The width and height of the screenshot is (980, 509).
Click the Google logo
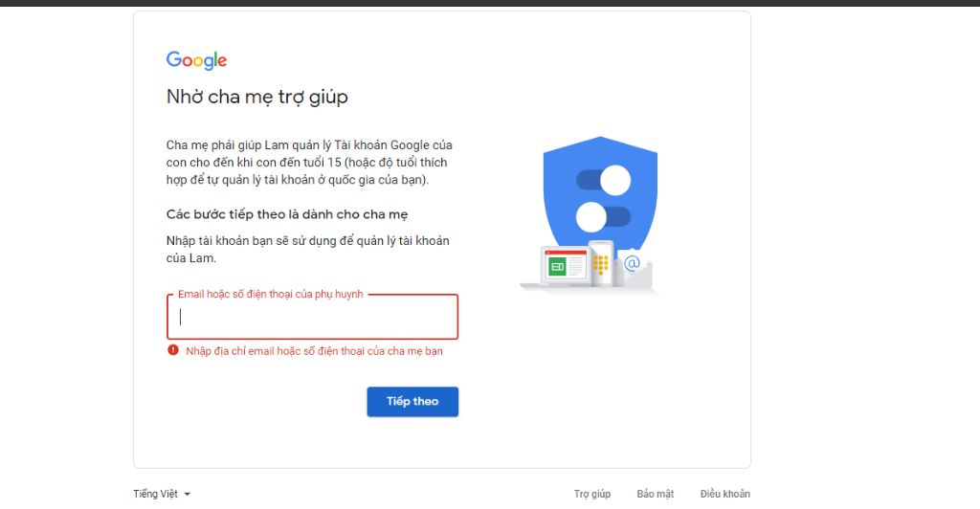click(x=196, y=60)
